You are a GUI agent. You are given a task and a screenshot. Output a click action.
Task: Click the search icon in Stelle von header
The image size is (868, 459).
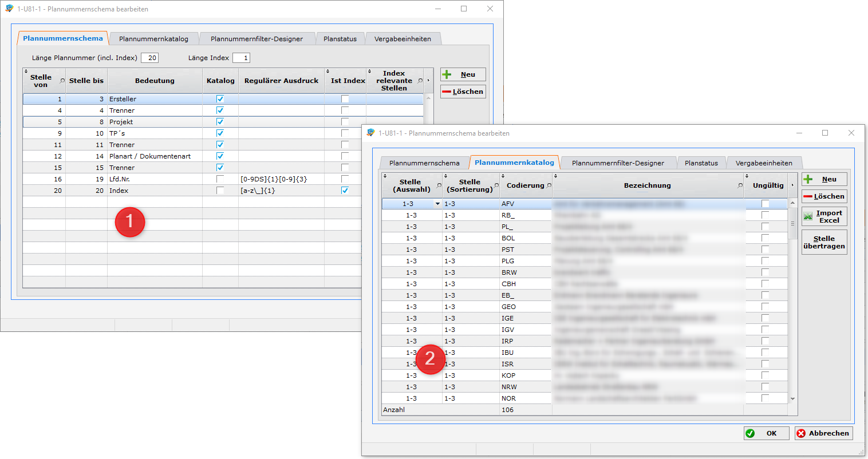(x=62, y=81)
